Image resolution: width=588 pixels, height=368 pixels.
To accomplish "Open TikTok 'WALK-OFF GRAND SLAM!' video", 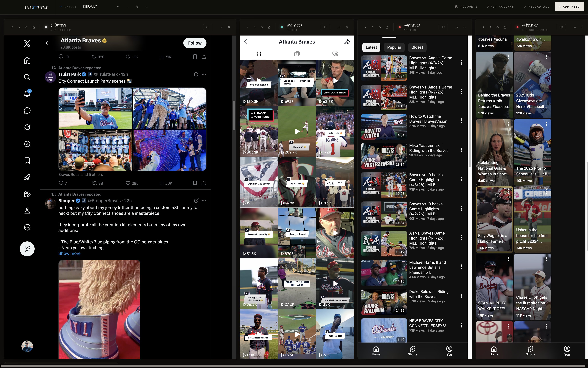I will pyautogui.click(x=259, y=131).
